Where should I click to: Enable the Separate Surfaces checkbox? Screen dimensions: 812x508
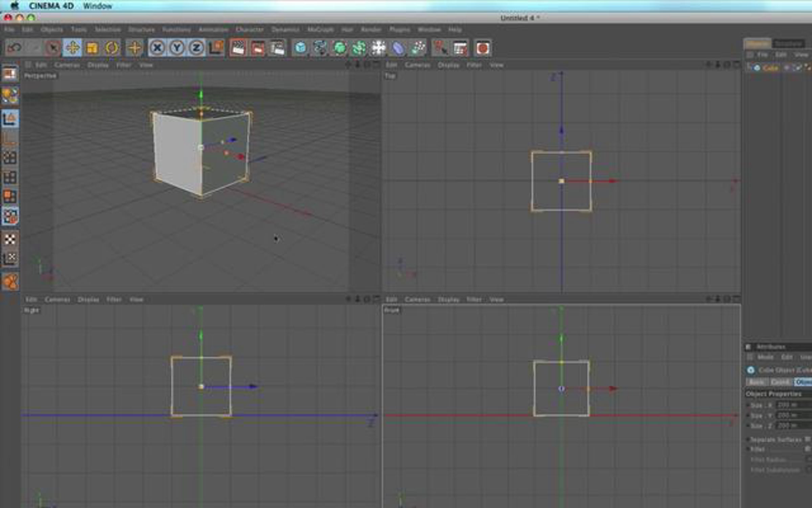(808, 439)
